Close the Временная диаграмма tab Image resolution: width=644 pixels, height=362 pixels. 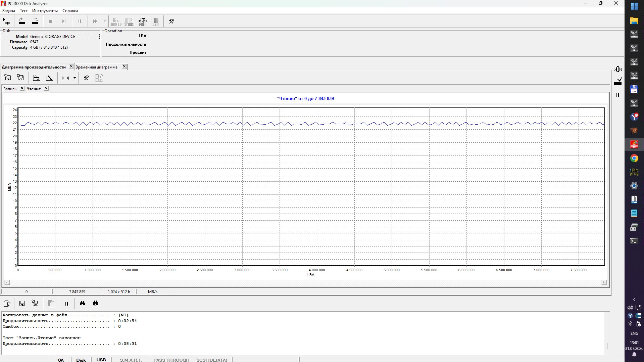(124, 66)
